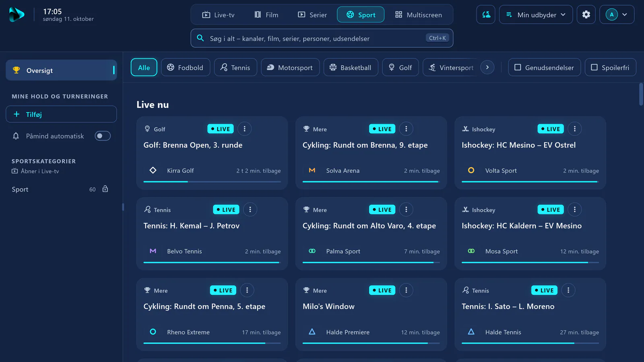This screenshot has width=644, height=362.
Task: Show more sport filters with arrow chevron
Action: coord(487,67)
